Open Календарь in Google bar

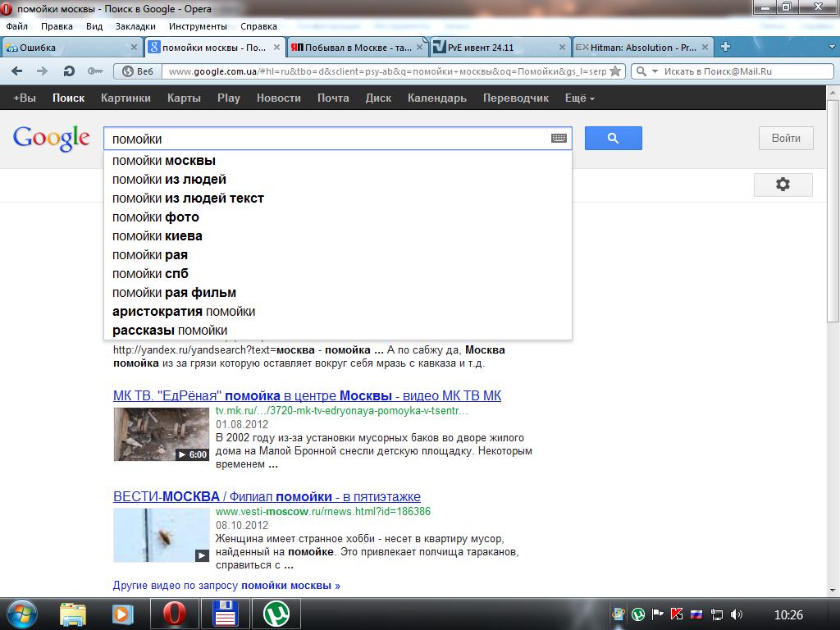coord(437,98)
